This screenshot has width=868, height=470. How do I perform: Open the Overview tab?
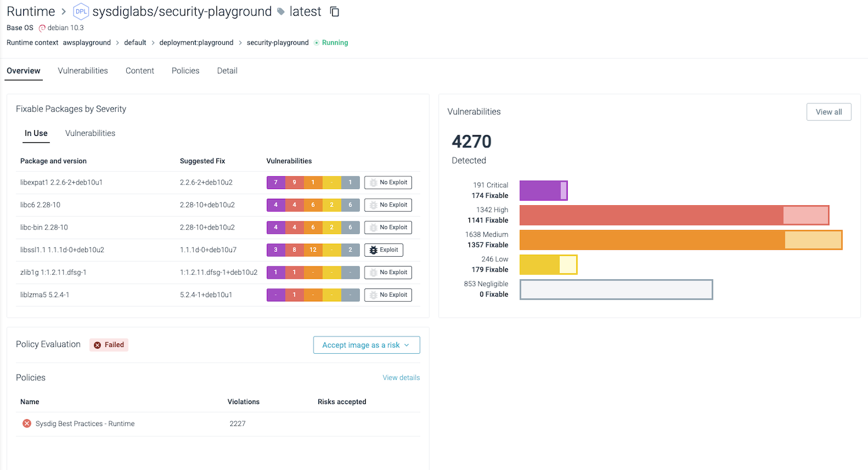[24, 71]
